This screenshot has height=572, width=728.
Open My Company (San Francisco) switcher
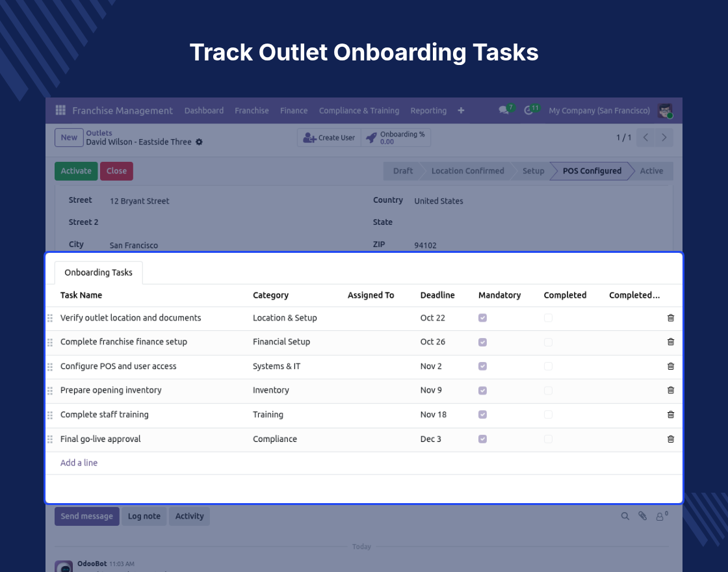[599, 110]
